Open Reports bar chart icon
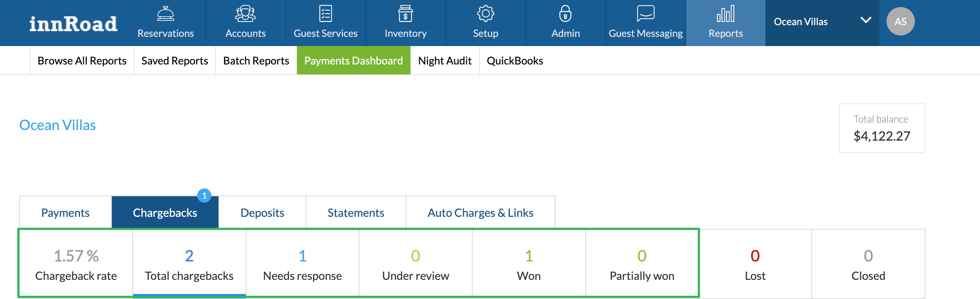Image resolution: width=980 pixels, height=299 pixels. tap(725, 14)
